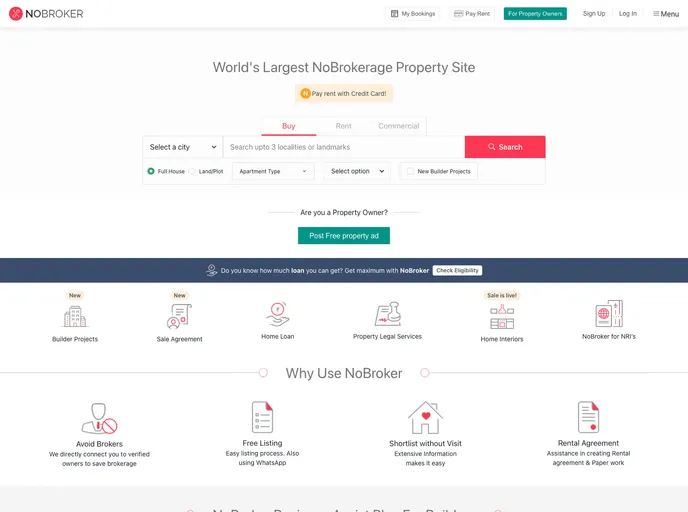The height and width of the screenshot is (512, 688).
Task: Open the NoBroker for NRI's icon
Action: tap(609, 313)
